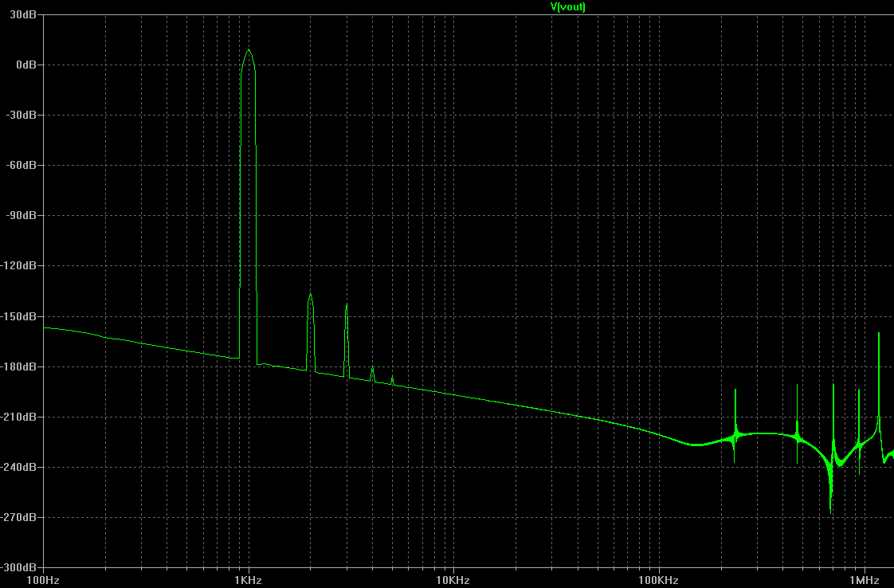This screenshot has width=894, height=588.
Task: Click the 1MHz frequency label
Action: click(x=865, y=580)
